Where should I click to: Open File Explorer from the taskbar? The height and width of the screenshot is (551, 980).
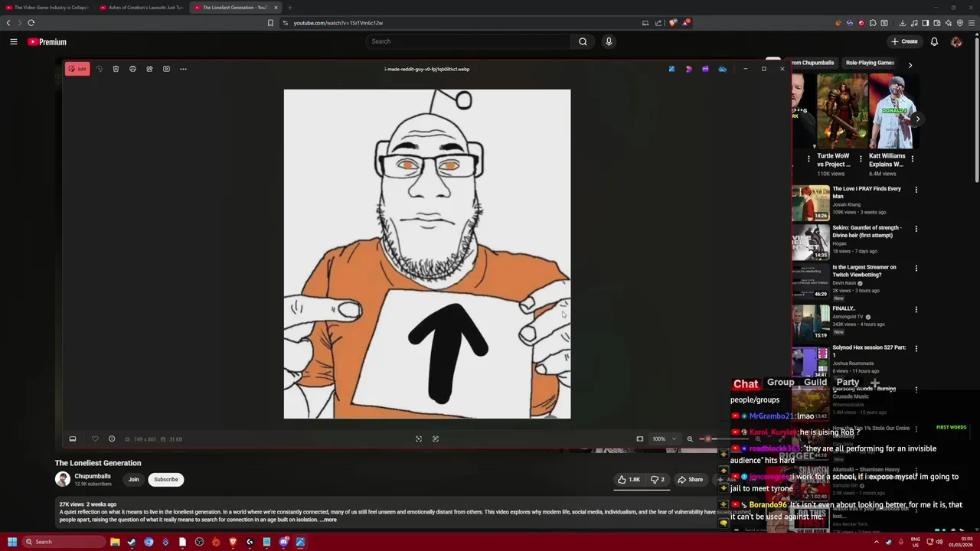115,542
